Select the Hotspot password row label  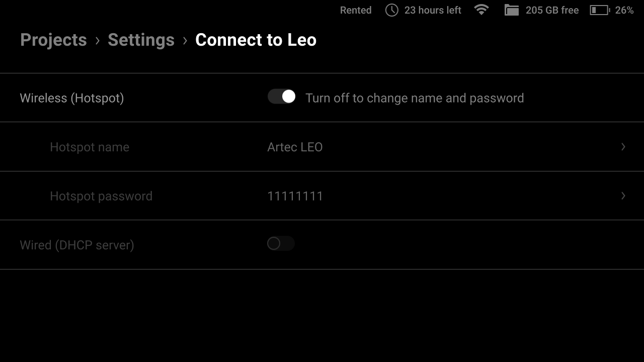coord(101,196)
